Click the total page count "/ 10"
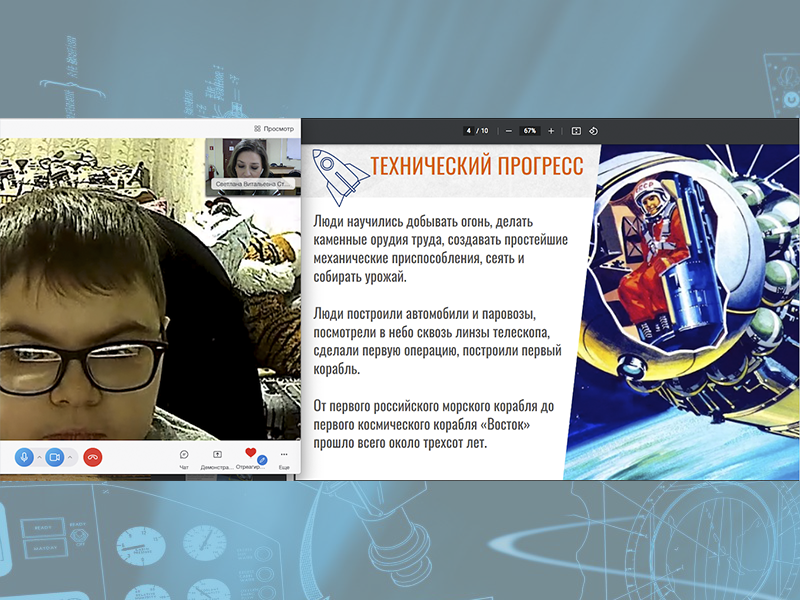This screenshot has width=800, height=600. (482, 131)
